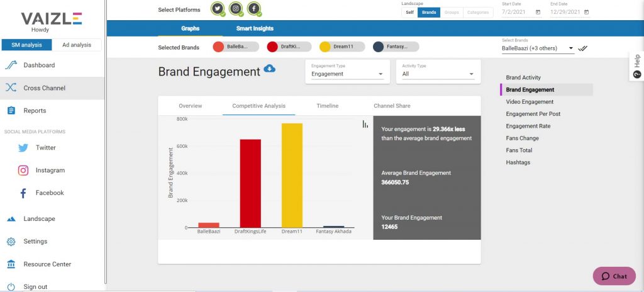
Task: Switch to the Smart Insights tab
Action: 255,28
